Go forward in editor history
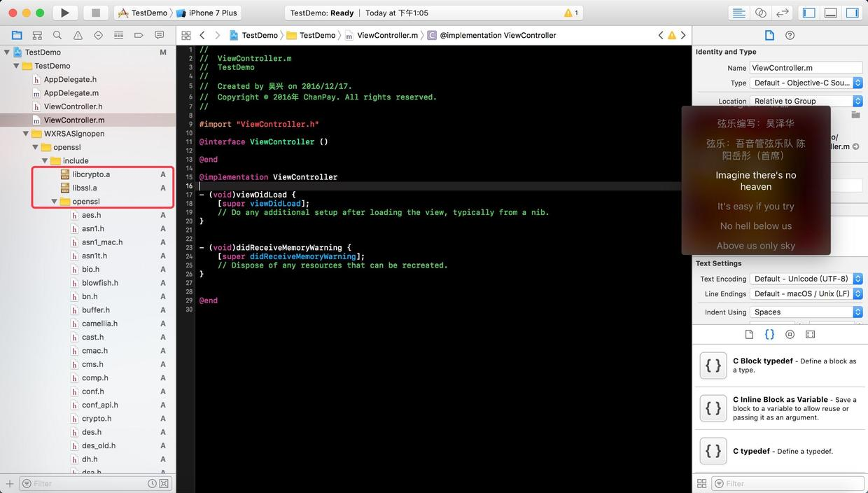The height and width of the screenshot is (493, 868). [x=218, y=35]
